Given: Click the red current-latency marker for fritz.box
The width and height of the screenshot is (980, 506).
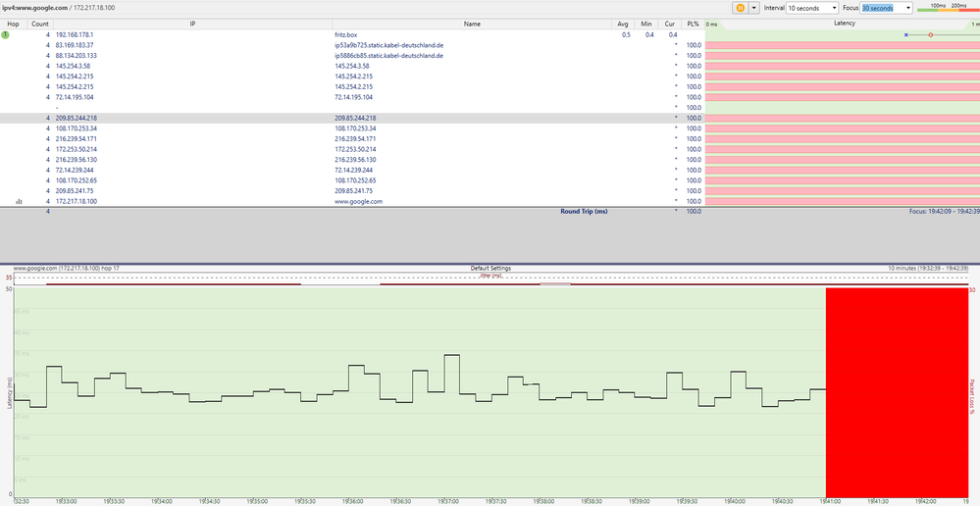Looking at the screenshot, I should (930, 34).
